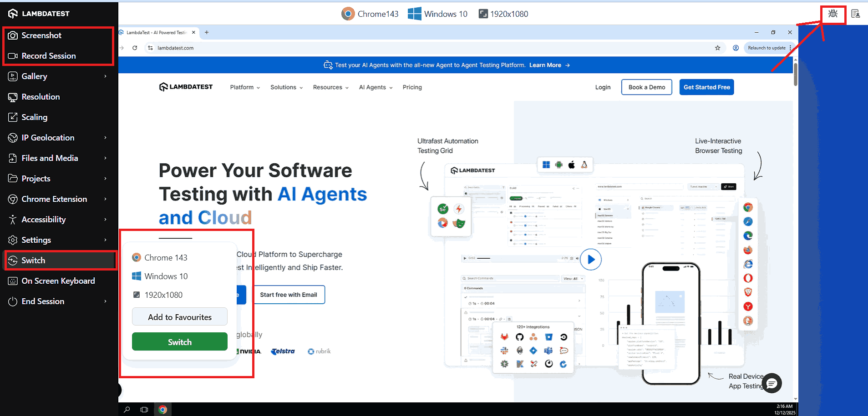Open Files and Media
Screen dimensions: 868x416
(50, 158)
